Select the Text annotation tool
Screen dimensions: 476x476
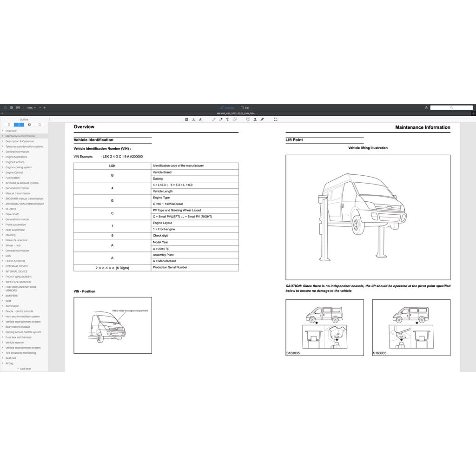pos(227,119)
